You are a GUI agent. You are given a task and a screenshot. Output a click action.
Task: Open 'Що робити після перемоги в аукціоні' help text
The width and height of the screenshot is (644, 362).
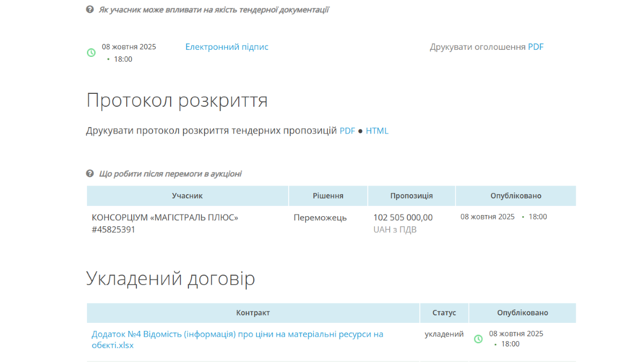pos(170,174)
